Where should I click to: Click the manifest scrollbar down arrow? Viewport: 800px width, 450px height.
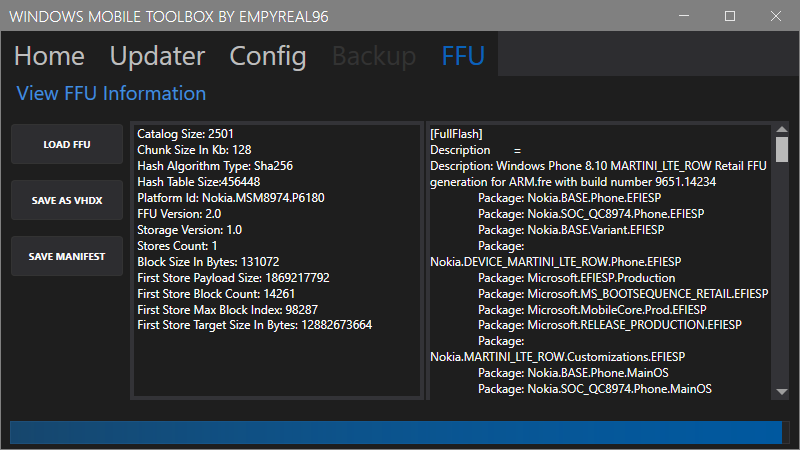[782, 392]
